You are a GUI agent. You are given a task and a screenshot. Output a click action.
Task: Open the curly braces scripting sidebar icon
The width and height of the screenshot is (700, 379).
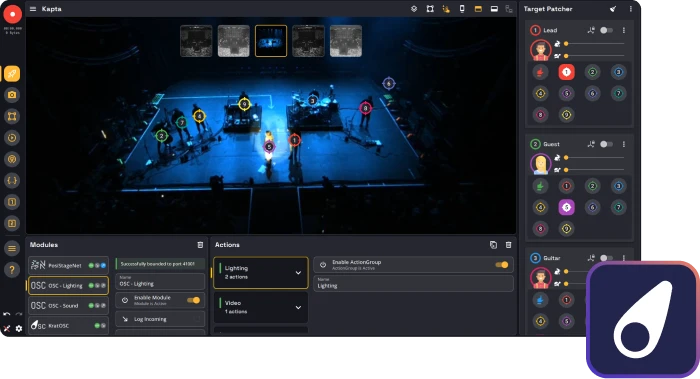[x=12, y=181]
